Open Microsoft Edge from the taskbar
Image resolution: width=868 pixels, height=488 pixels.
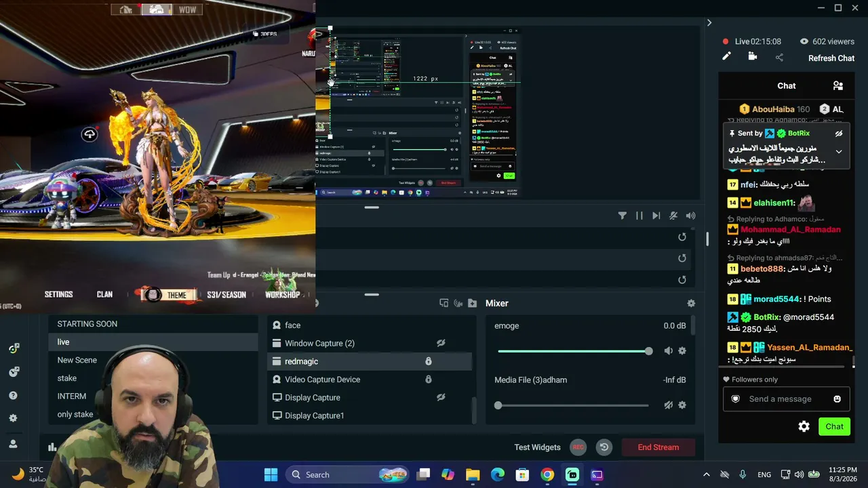[498, 474]
